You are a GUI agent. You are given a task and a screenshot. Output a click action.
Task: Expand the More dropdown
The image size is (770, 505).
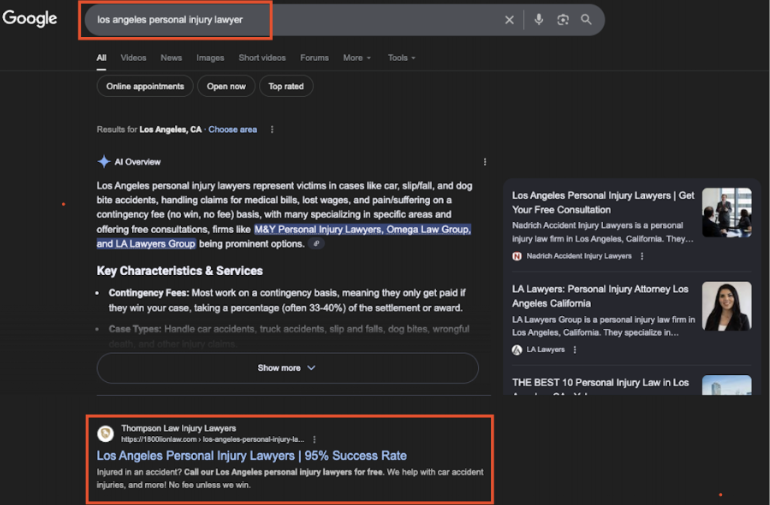357,58
